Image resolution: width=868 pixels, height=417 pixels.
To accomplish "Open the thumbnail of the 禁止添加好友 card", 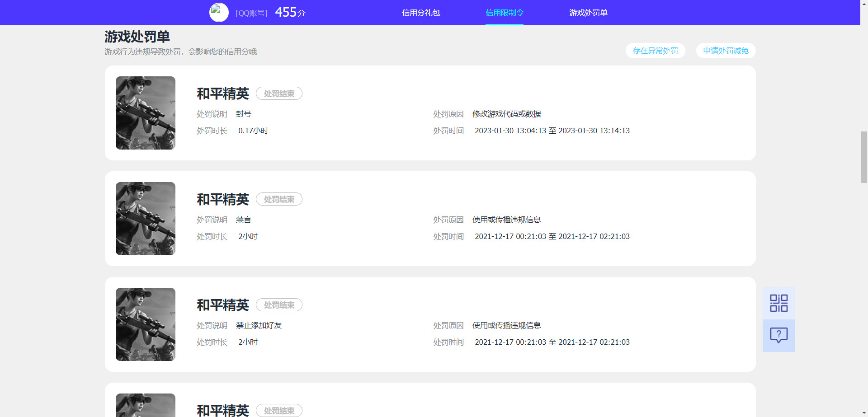I will 146,324.
